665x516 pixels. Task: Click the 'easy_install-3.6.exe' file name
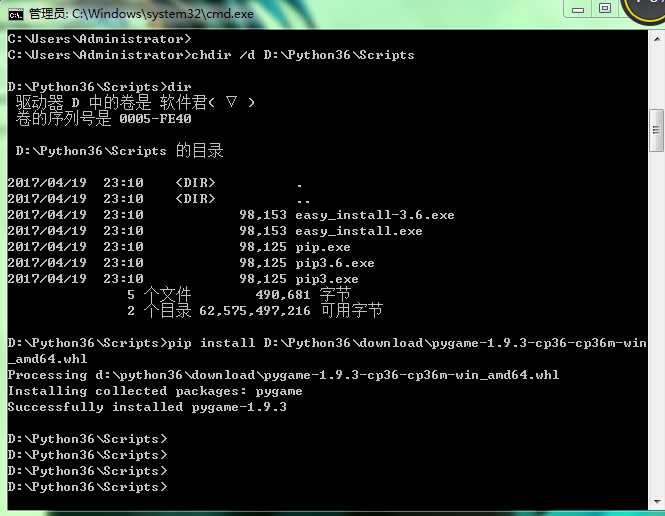[x=375, y=215]
